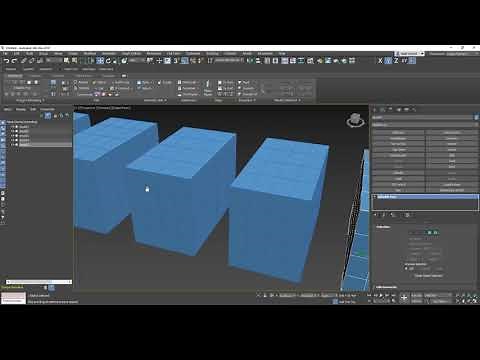
Task: Open the Named Selection Sets dropdown
Action: tap(229, 61)
